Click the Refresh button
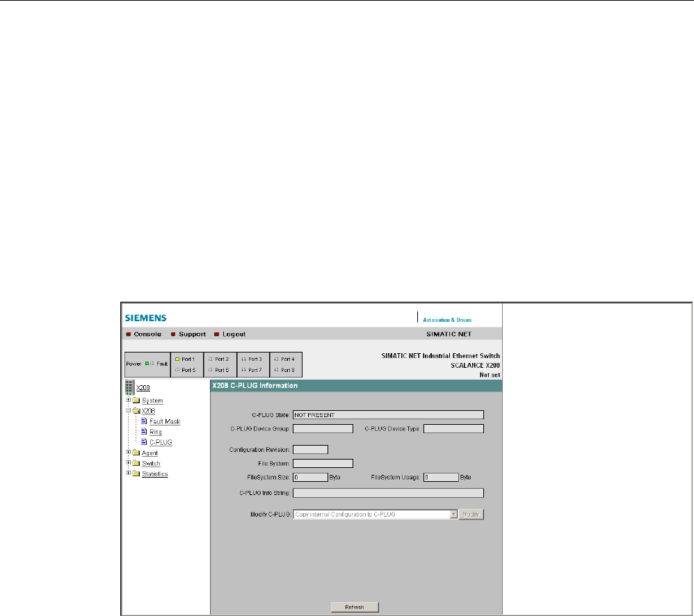 point(355,607)
